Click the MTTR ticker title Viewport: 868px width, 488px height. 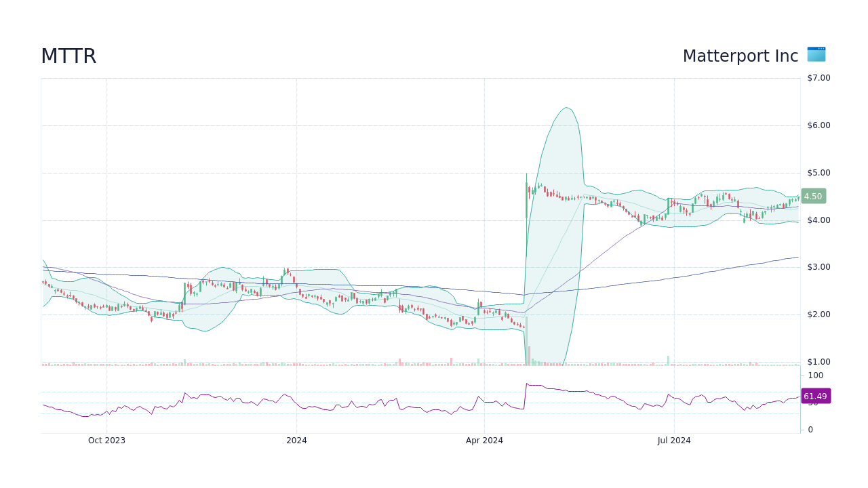tap(68, 56)
